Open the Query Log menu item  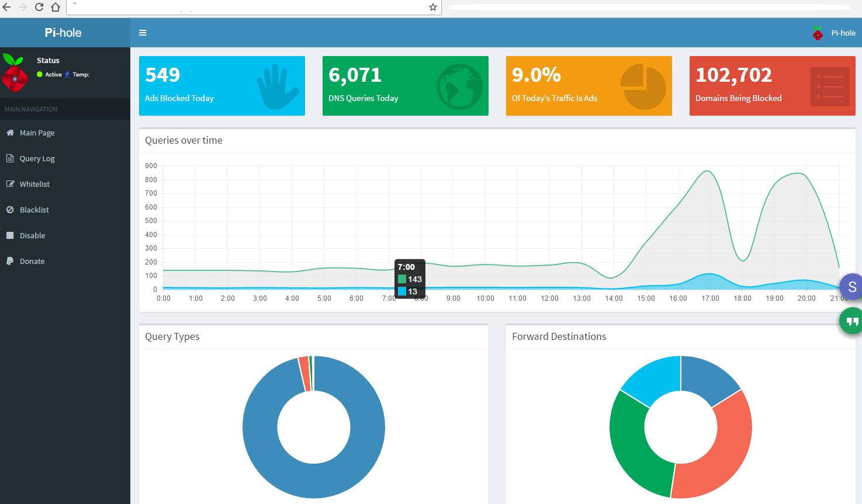[x=37, y=158]
